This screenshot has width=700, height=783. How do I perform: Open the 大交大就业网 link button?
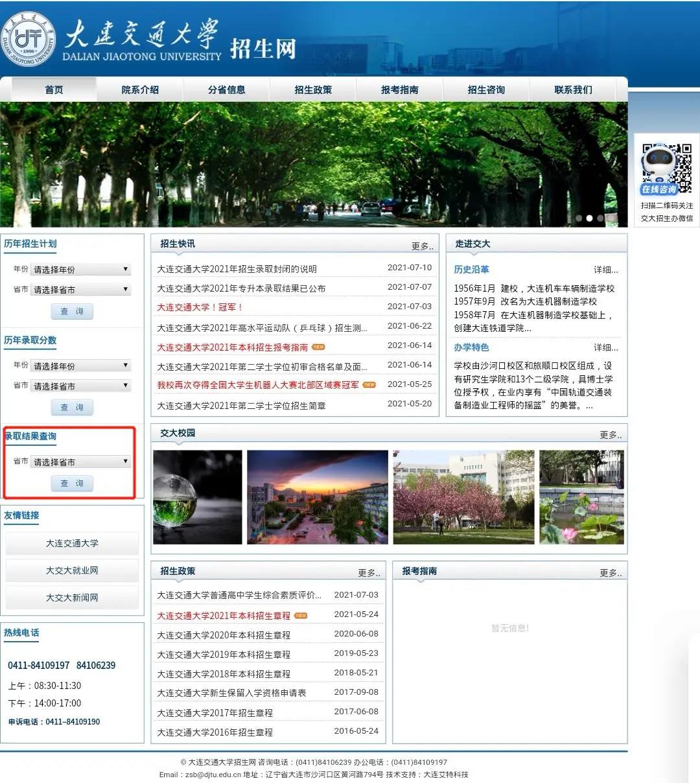72,570
